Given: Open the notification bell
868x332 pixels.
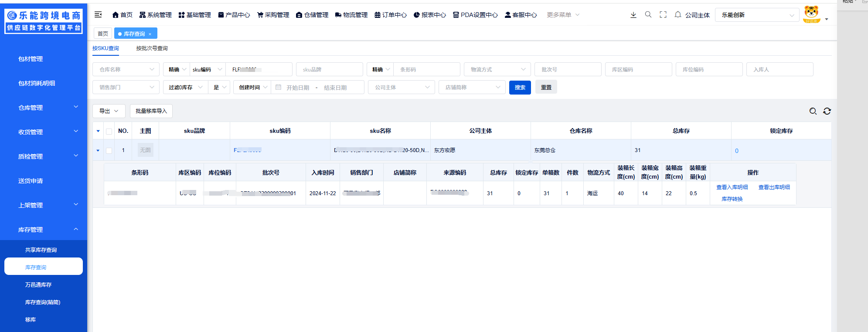Looking at the screenshot, I should 678,15.
